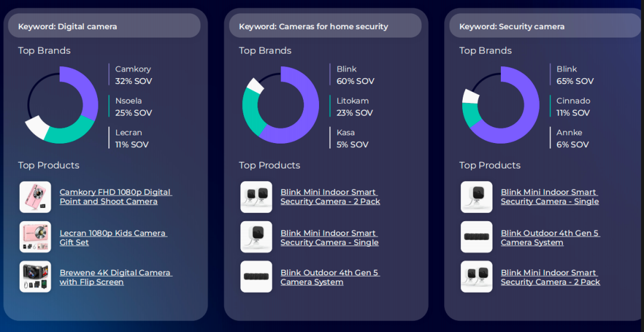Click the Keyword: Digital camera header
644x332 pixels.
tap(104, 26)
